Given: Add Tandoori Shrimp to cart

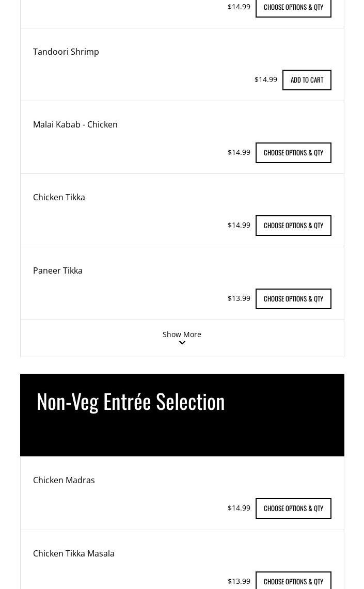Looking at the screenshot, I should tap(307, 80).
